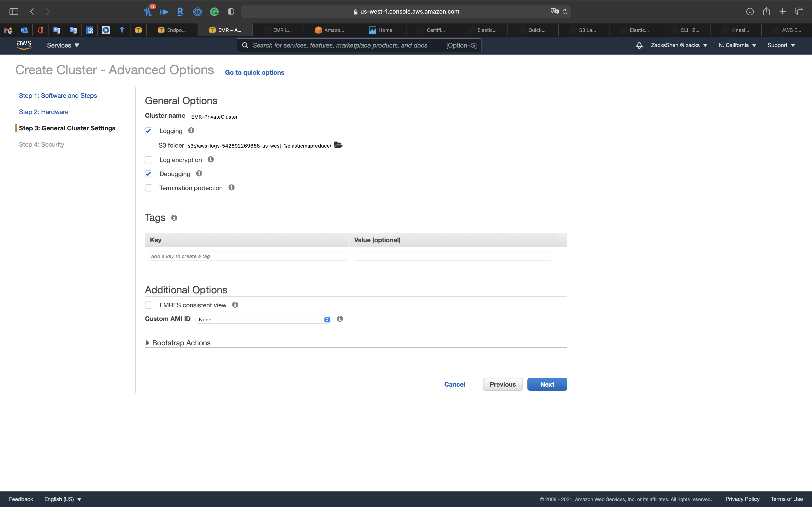
Task: Open the Services menu
Action: (63, 45)
